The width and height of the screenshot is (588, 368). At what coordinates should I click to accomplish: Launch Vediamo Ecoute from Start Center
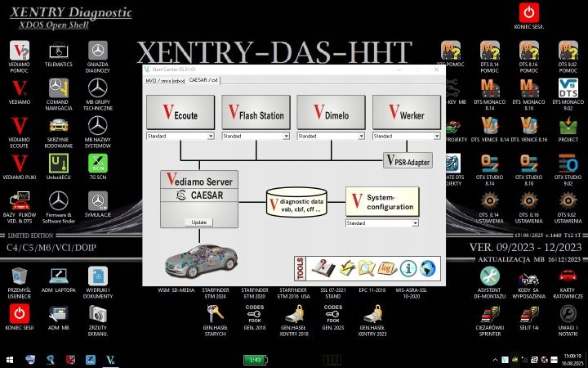tap(180, 112)
